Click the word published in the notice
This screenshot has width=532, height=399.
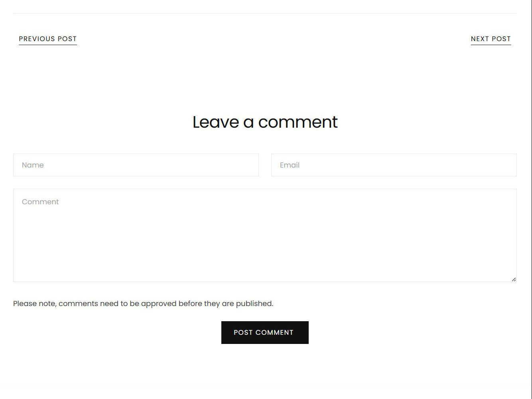[254, 304]
